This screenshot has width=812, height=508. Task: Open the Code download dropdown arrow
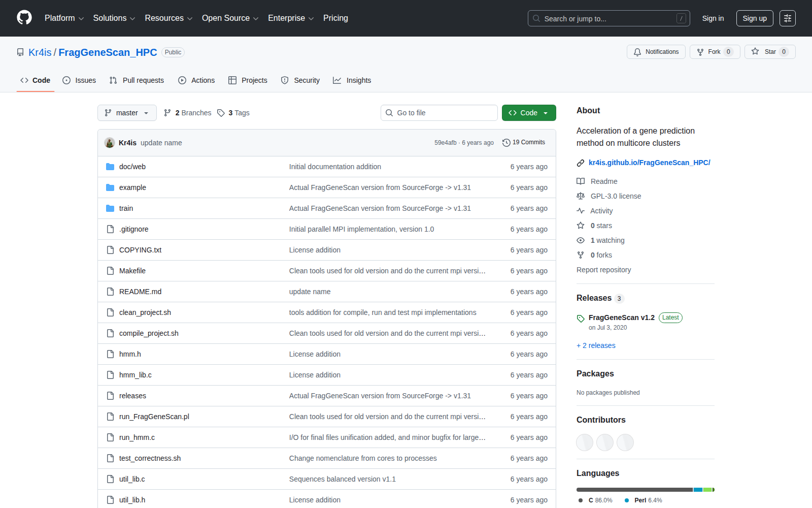pos(546,112)
